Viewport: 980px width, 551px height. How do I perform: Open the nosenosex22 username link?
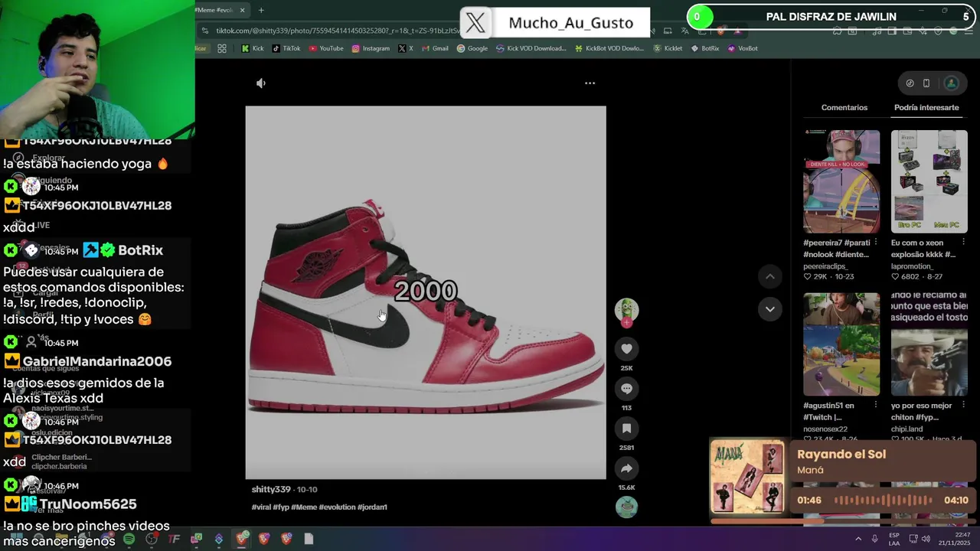tap(825, 429)
